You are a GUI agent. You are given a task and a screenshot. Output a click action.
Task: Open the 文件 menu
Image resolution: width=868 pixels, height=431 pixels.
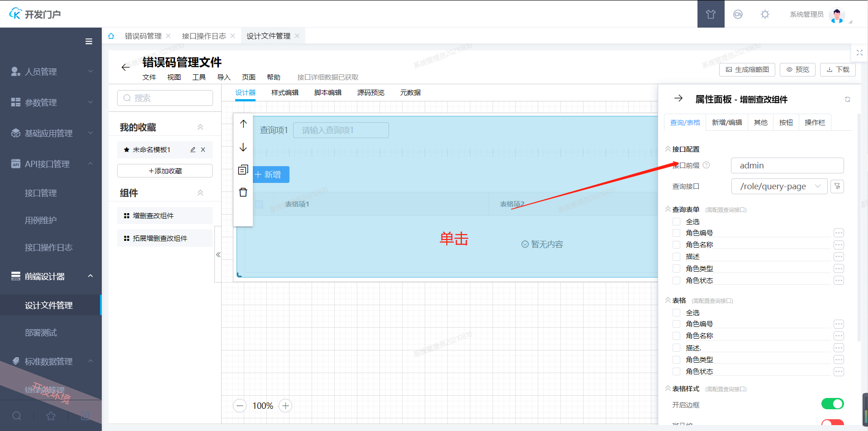[149, 77]
